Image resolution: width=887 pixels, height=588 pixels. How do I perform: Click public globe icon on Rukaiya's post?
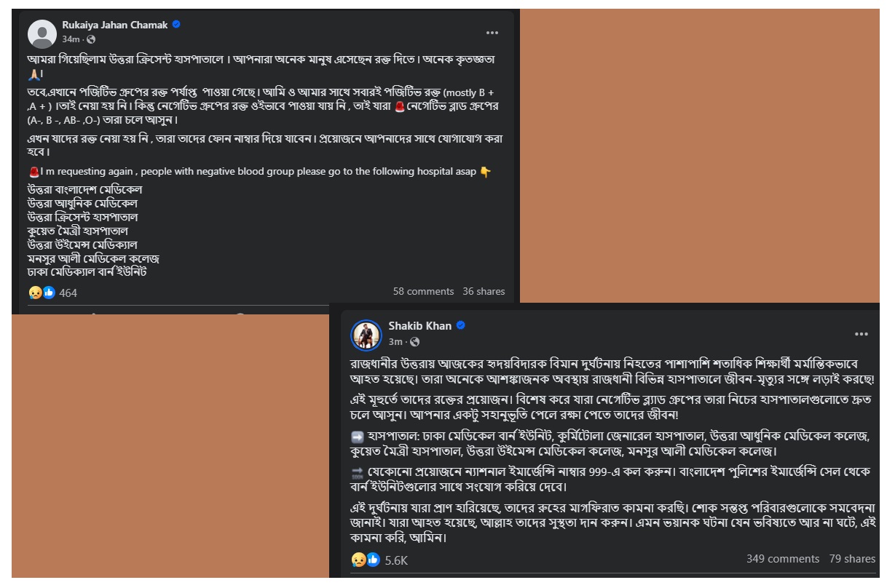click(x=91, y=39)
